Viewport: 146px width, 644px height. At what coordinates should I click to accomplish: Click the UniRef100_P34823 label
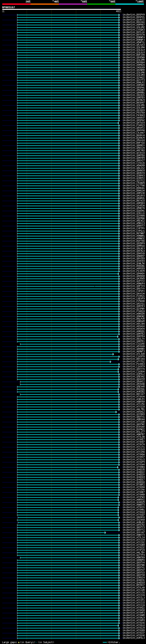[x=133, y=125]
